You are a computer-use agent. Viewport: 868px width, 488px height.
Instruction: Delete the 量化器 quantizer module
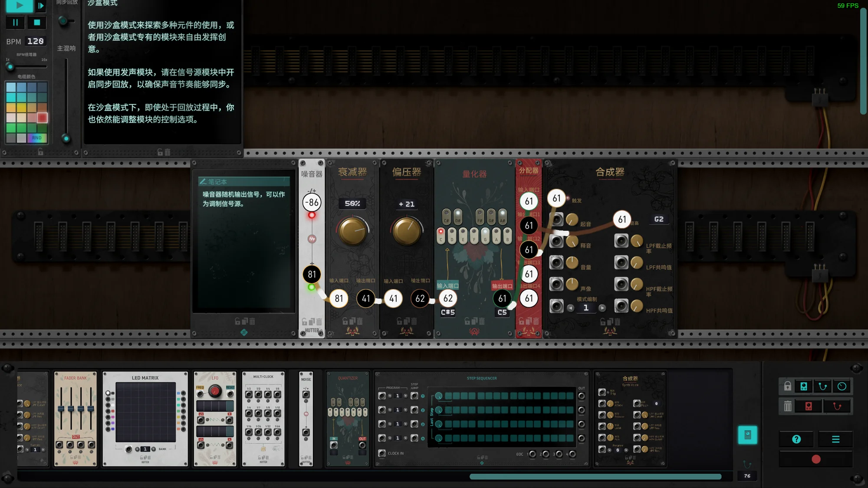[482, 321]
